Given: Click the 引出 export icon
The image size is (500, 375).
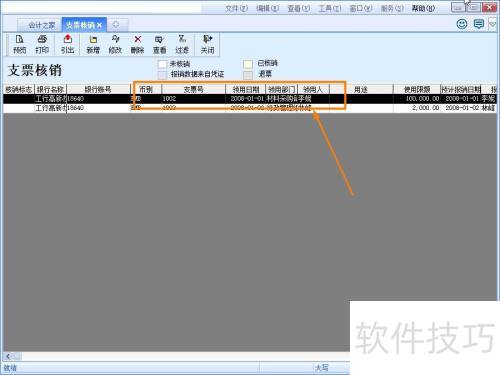Looking at the screenshot, I should pyautogui.click(x=68, y=44).
